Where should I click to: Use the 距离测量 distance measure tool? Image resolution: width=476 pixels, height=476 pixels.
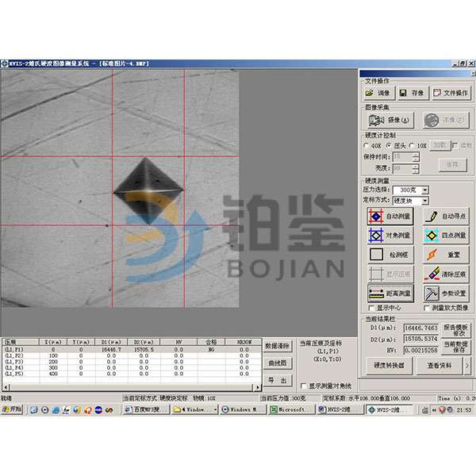pos(390,294)
